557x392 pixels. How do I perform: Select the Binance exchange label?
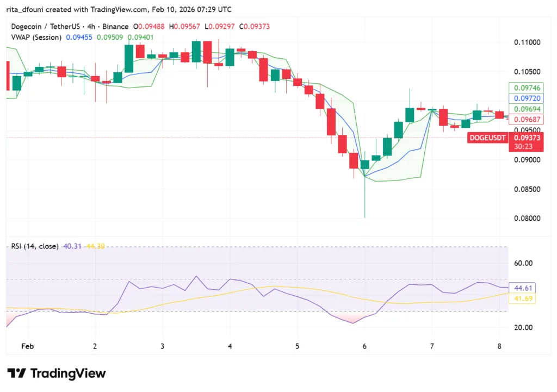116,26
